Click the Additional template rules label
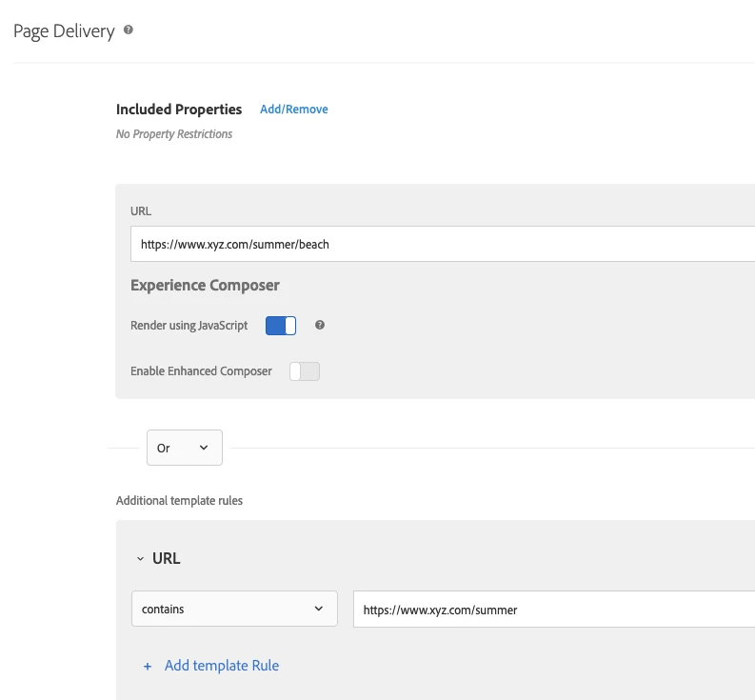Viewport: 755px width, 700px height. tap(179, 500)
